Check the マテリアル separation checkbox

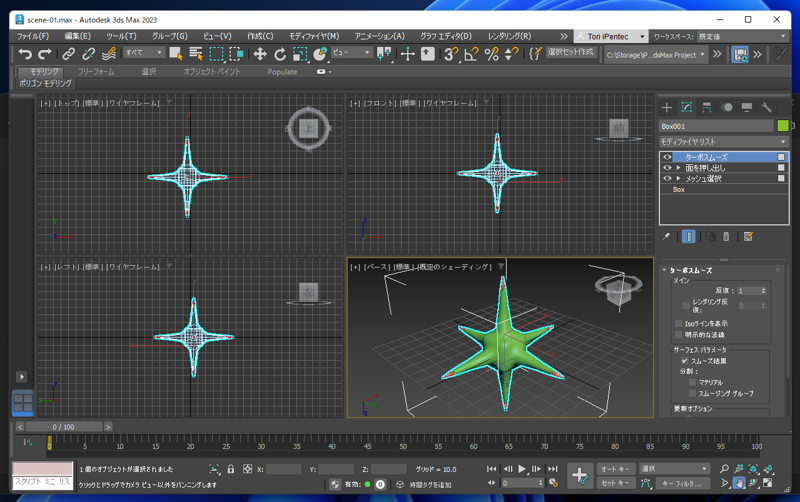tap(692, 382)
